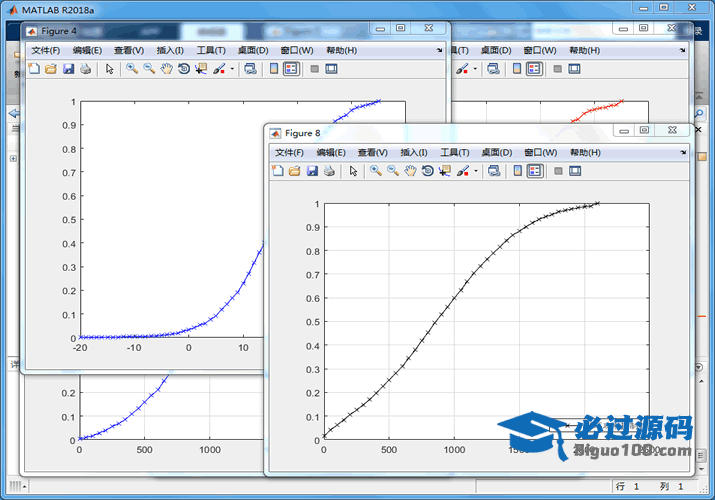Select Rotate 3D tool in Figure 4
Viewport: 715px width, 500px height.
click(x=184, y=69)
